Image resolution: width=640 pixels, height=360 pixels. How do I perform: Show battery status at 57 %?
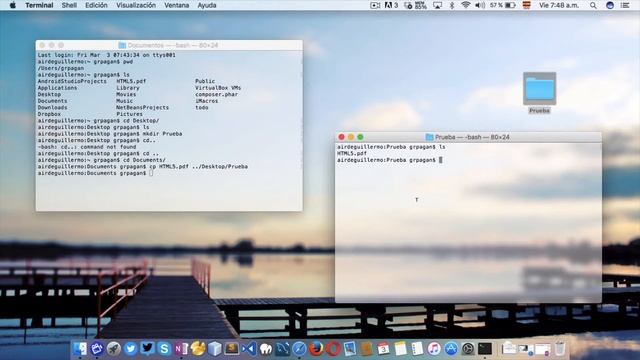tap(502, 5)
